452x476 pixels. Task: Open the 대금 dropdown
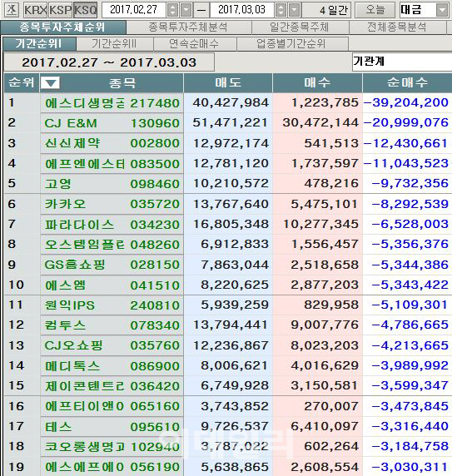point(442,10)
